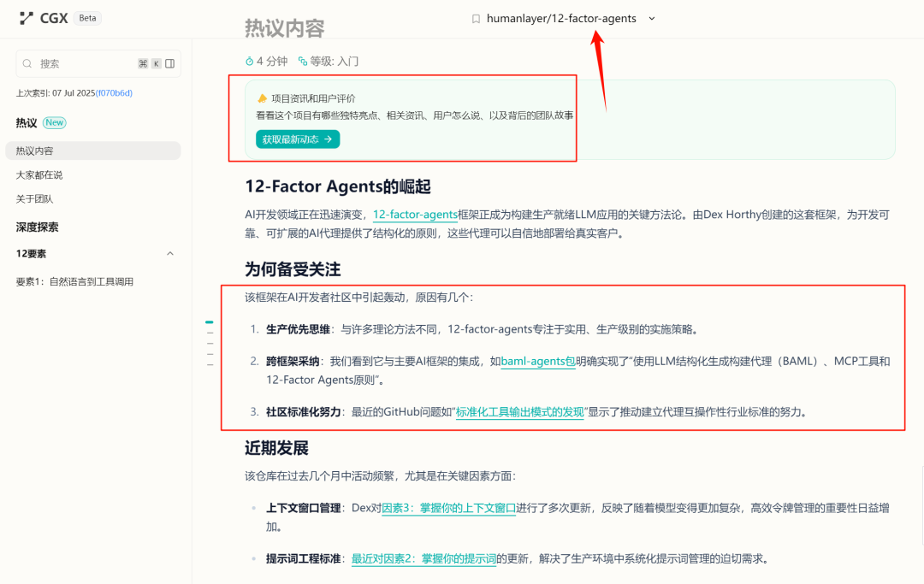Viewport: 924px width, 584px height.
Task: Select the 大家都在说 sidebar item
Action: (x=38, y=174)
